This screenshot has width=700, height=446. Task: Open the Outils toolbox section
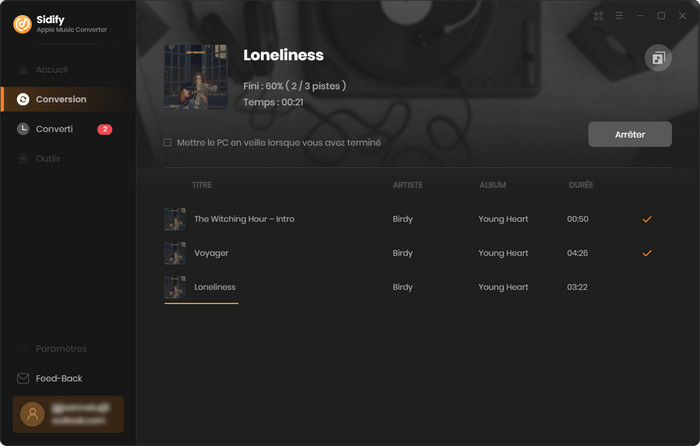48,158
